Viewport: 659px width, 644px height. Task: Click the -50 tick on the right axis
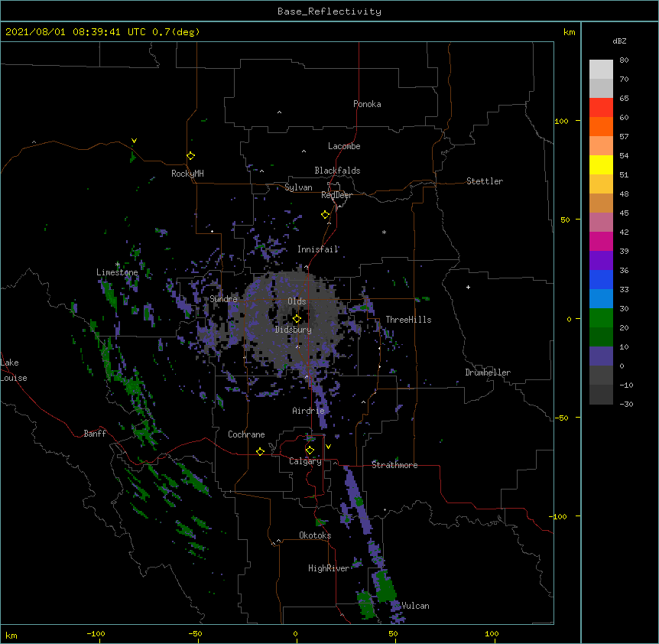[561, 418]
